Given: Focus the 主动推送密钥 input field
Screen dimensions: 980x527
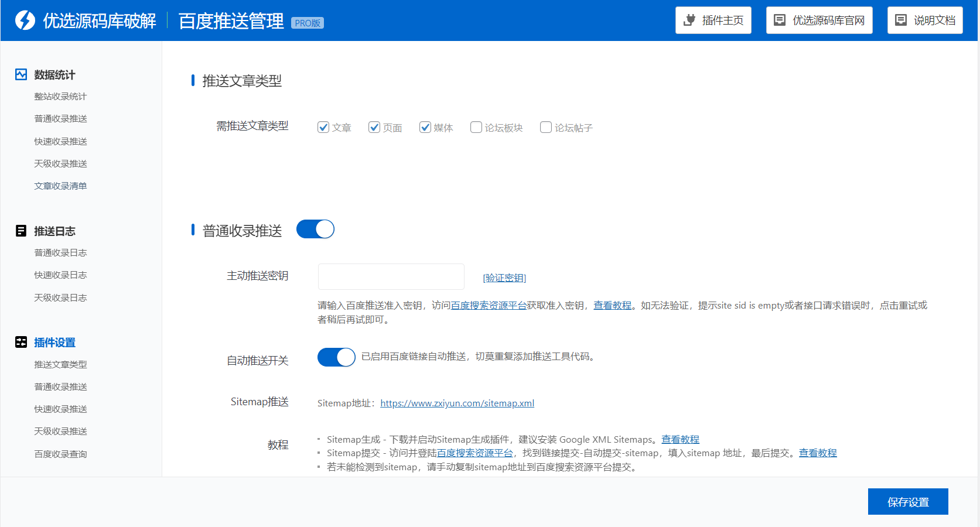Looking at the screenshot, I should (391, 276).
